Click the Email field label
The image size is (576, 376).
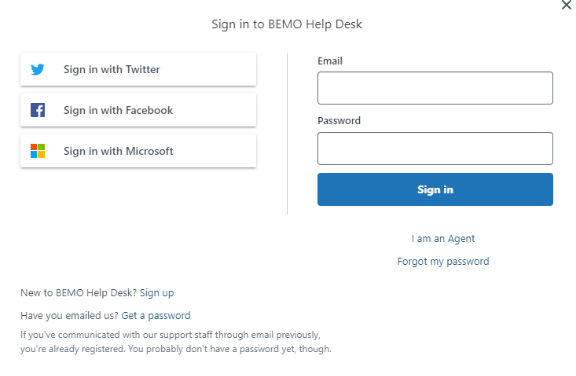click(330, 61)
